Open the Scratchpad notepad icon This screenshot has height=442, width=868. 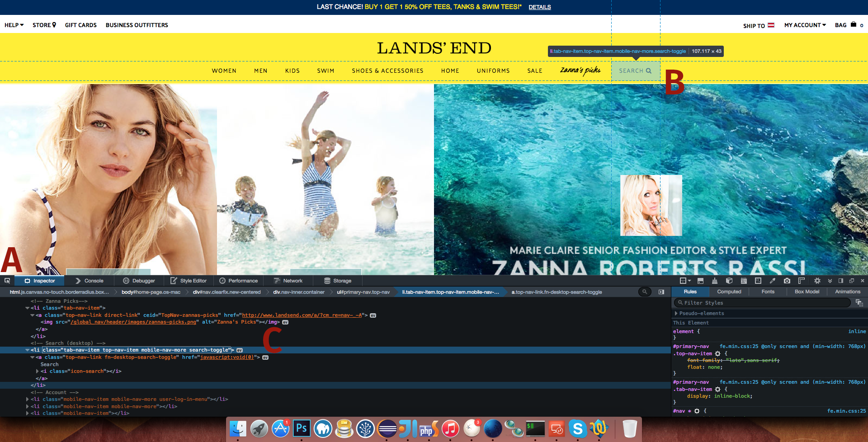point(744,281)
